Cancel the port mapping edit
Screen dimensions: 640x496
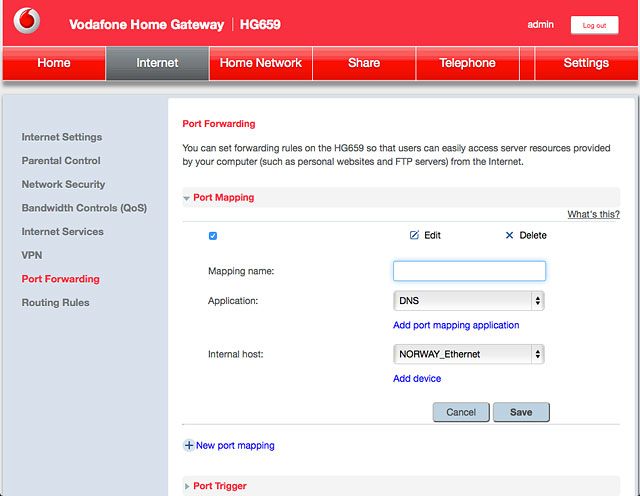(x=461, y=412)
